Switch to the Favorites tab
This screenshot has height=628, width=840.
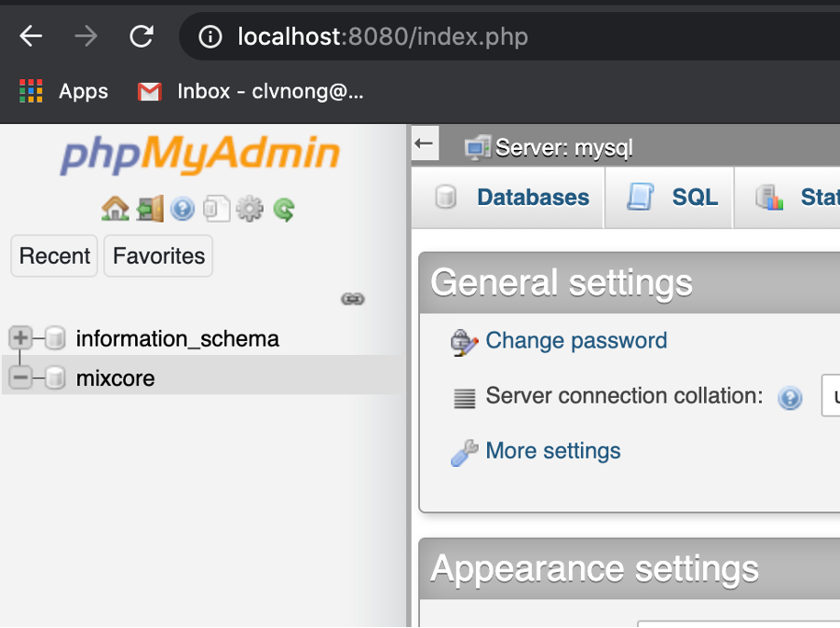[x=157, y=255]
